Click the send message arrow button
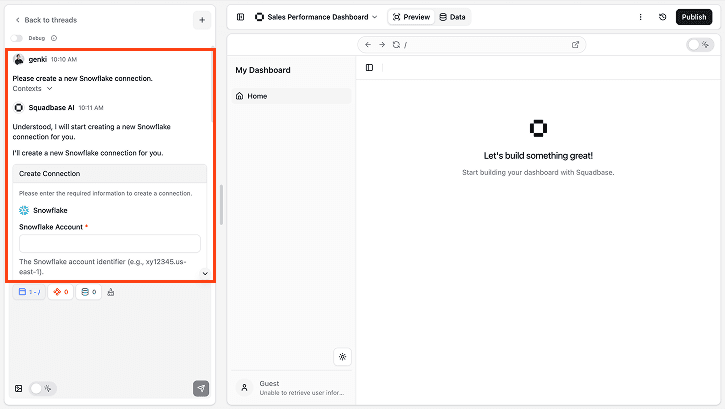Screen dimensions: 725x409 point(201,388)
